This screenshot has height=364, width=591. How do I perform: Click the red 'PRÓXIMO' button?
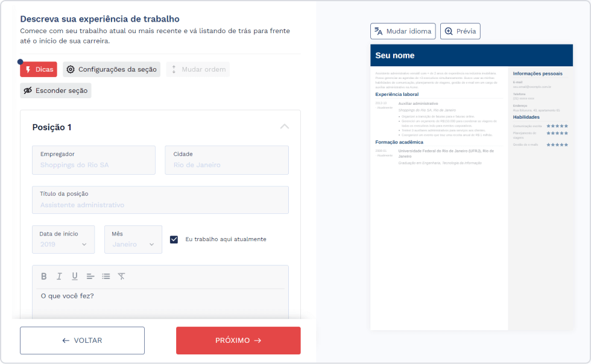point(238,340)
